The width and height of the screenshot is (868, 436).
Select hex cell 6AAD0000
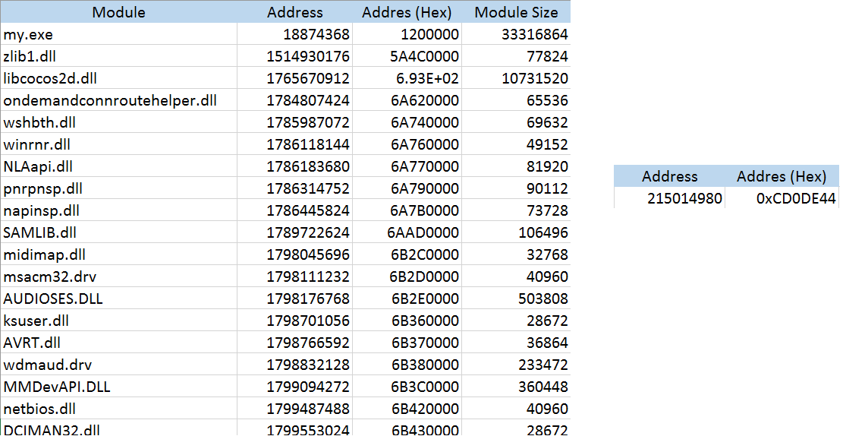click(407, 232)
